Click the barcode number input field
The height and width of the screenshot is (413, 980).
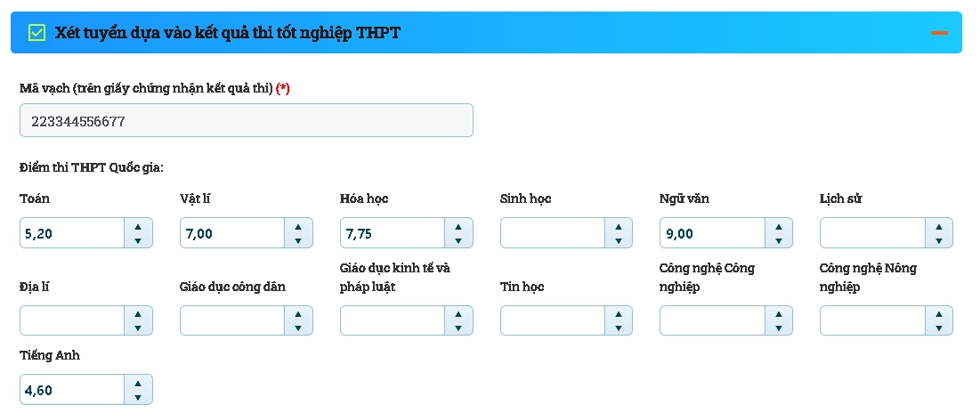(246, 121)
